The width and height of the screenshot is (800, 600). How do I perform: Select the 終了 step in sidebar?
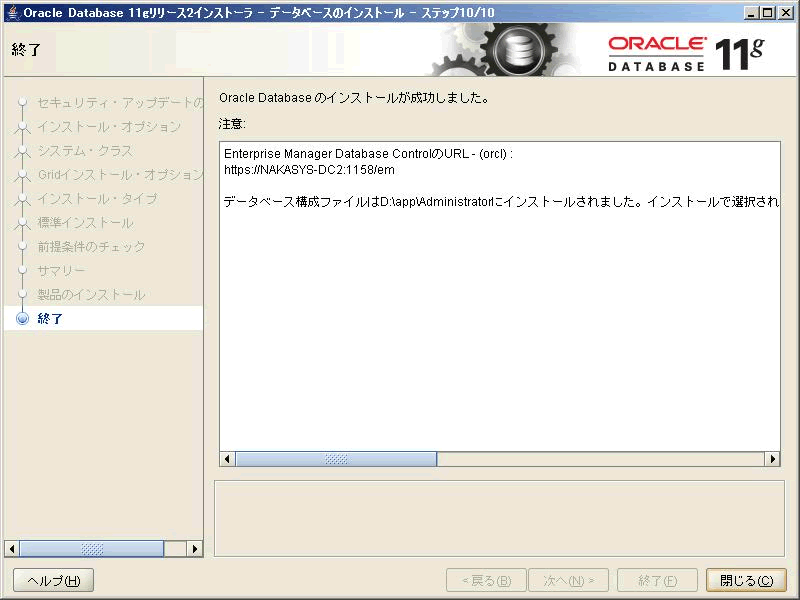(50, 319)
